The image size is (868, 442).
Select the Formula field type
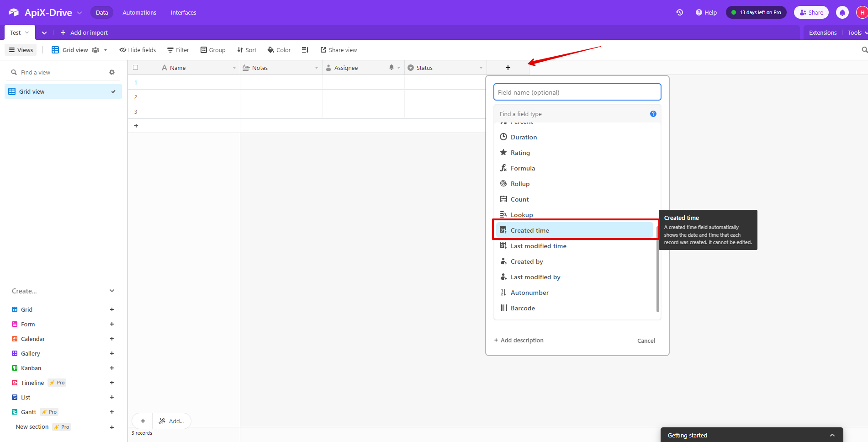click(x=576, y=168)
